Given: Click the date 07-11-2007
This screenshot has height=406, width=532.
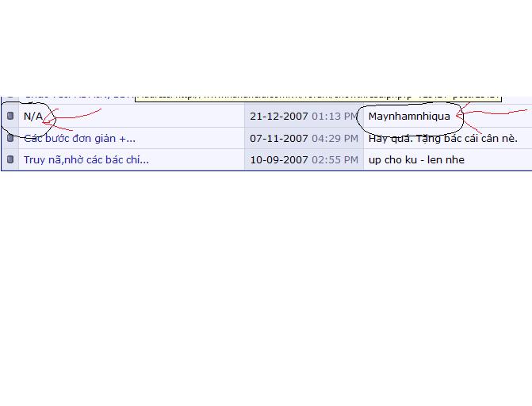Looking at the screenshot, I should [x=278, y=138].
